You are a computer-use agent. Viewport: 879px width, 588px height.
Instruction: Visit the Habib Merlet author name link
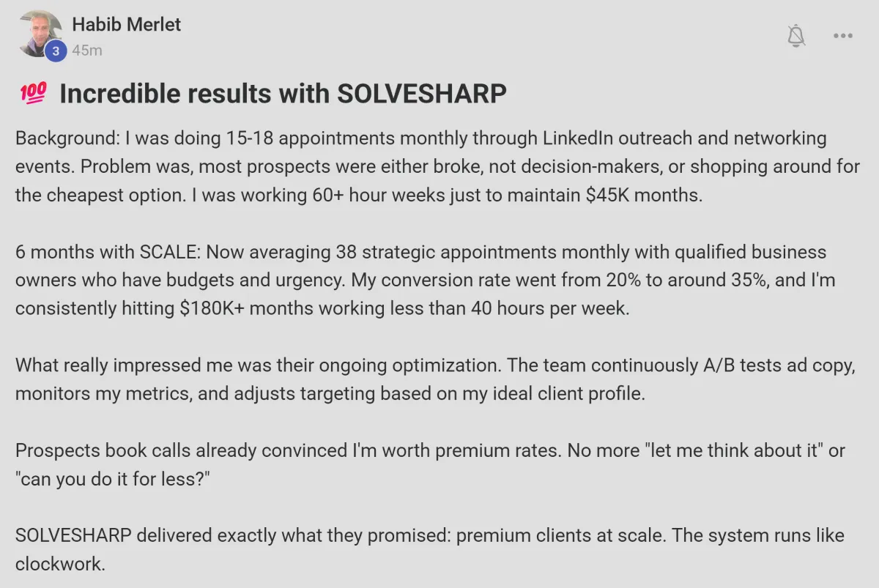coord(126,24)
